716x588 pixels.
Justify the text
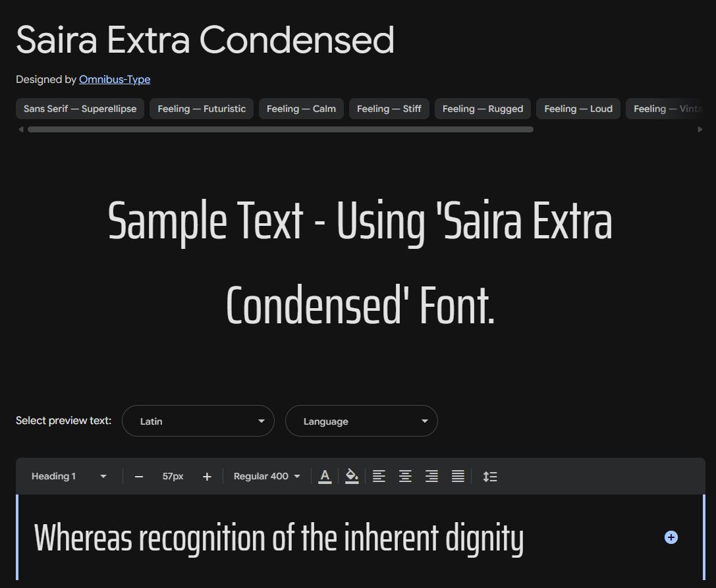(x=458, y=476)
